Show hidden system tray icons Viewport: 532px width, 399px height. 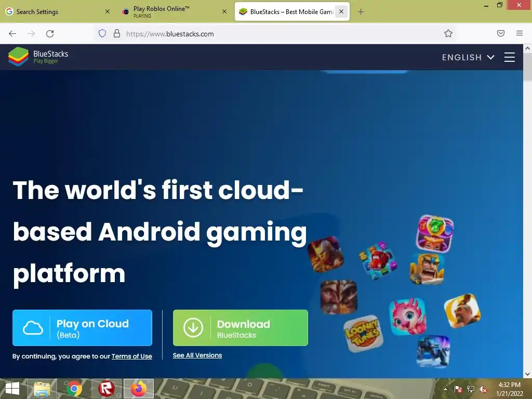tap(445, 389)
